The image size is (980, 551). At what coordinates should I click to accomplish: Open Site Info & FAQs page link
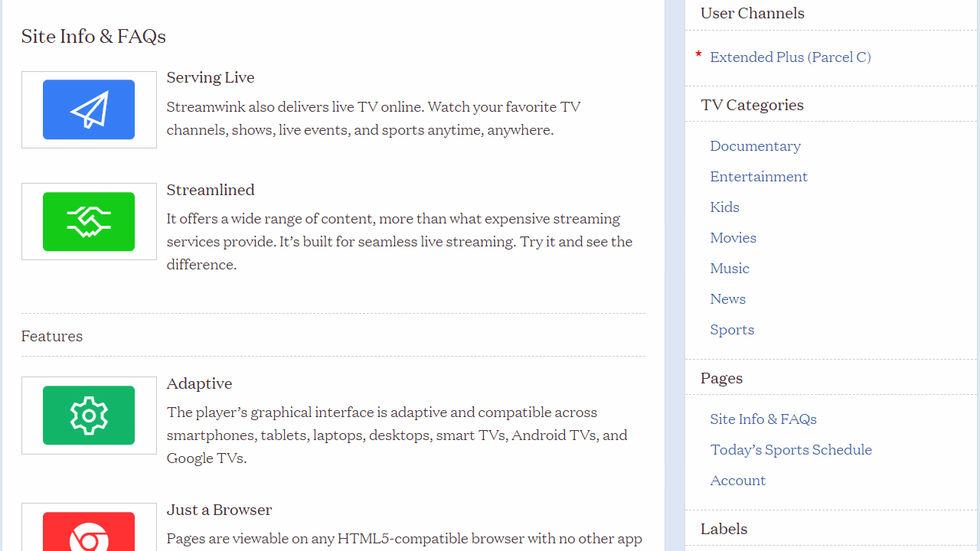763,419
